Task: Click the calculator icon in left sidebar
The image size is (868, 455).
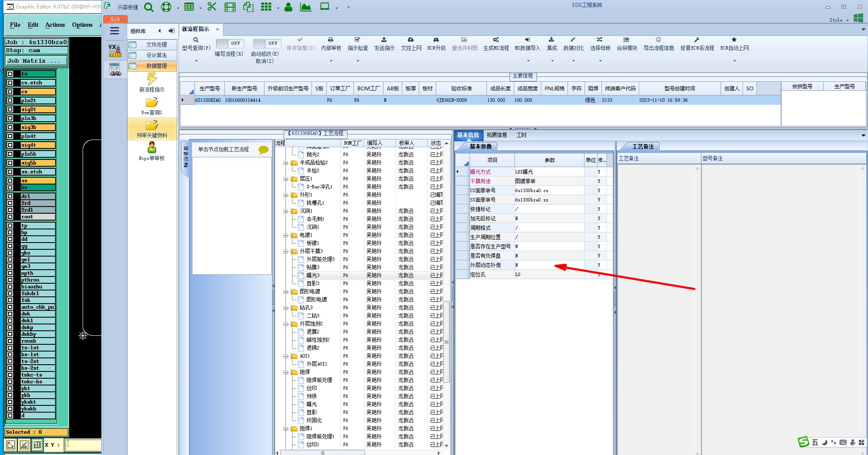Action: (114, 70)
